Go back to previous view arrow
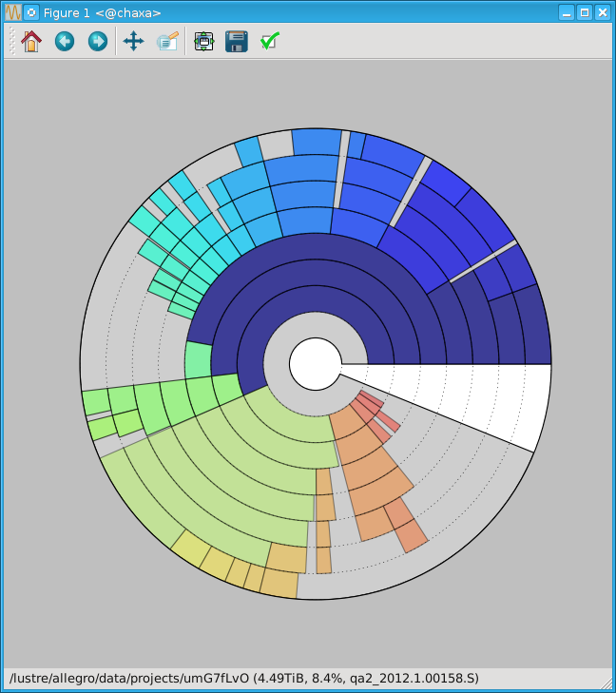This screenshot has width=616, height=693. tap(65, 42)
